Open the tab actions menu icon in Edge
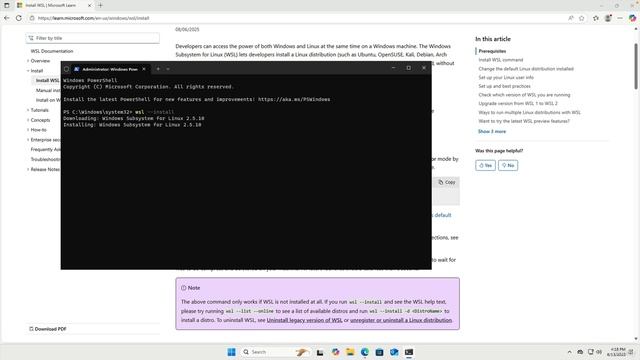The height and width of the screenshot is (360, 640). pos(7,5)
